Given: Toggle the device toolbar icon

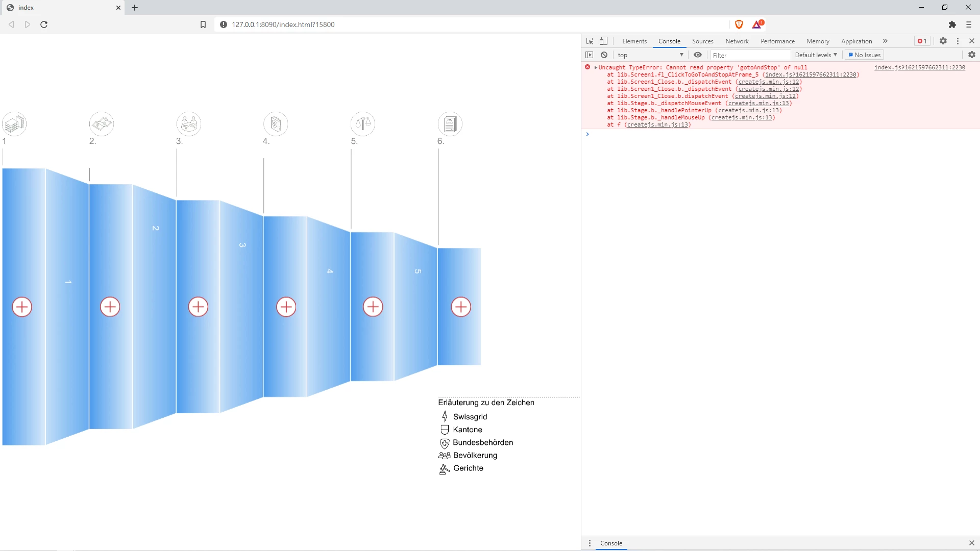Looking at the screenshot, I should click(x=603, y=41).
